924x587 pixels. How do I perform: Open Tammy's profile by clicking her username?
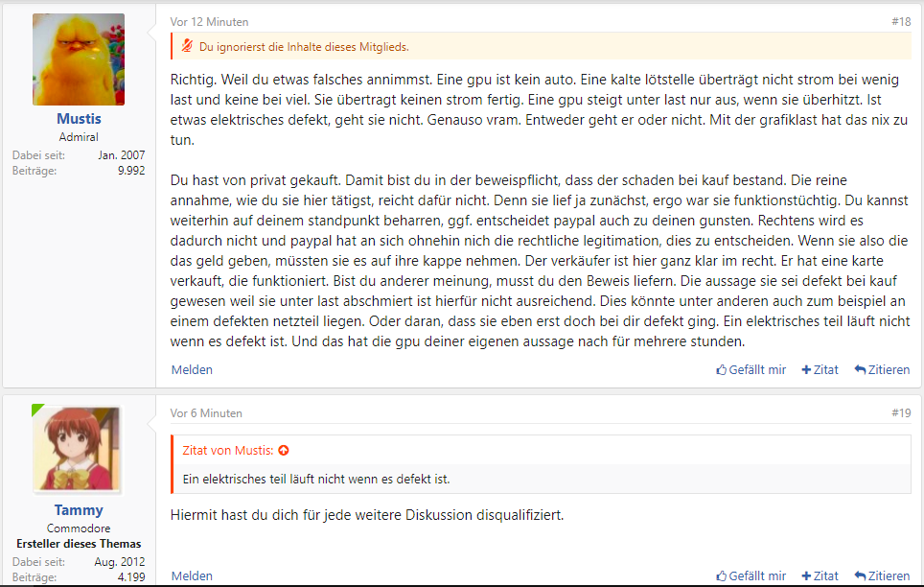point(78,509)
